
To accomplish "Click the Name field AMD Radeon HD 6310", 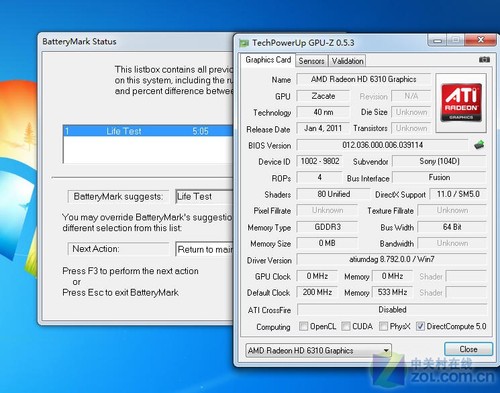I will coord(364,79).
